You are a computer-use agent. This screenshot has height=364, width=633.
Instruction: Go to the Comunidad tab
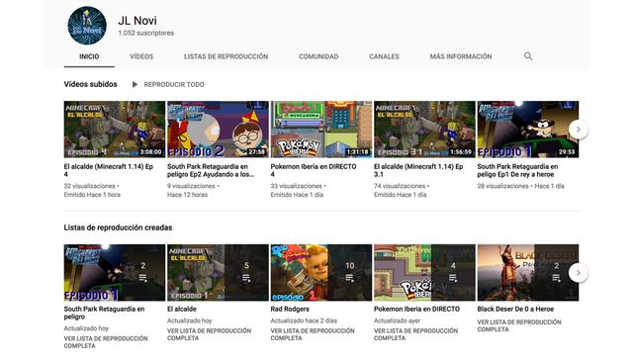(318, 56)
